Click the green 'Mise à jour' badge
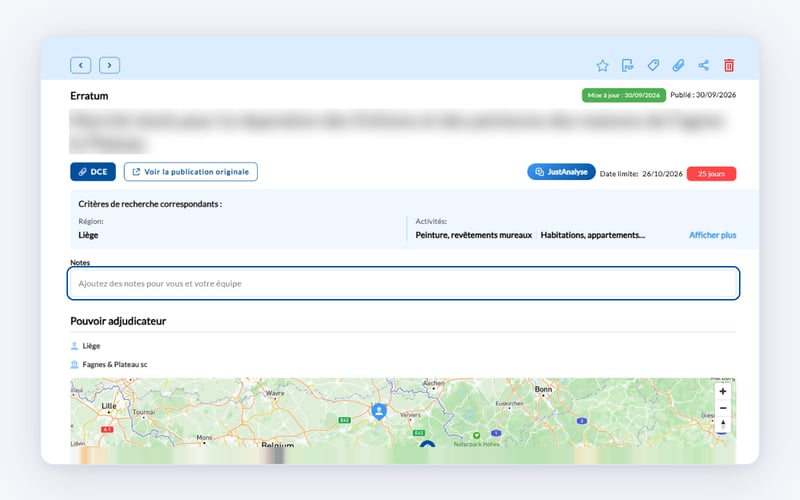800x500 pixels. pos(623,95)
